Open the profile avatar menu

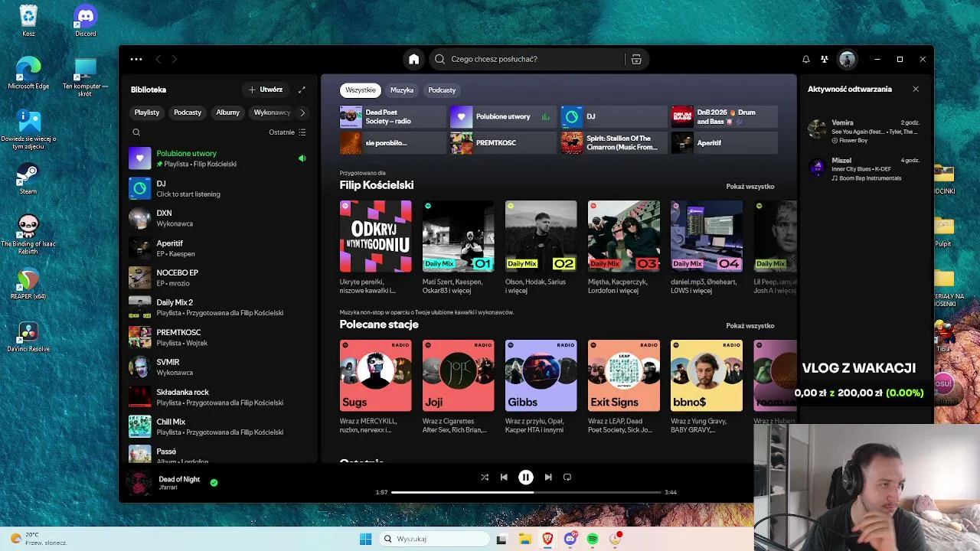847,59
